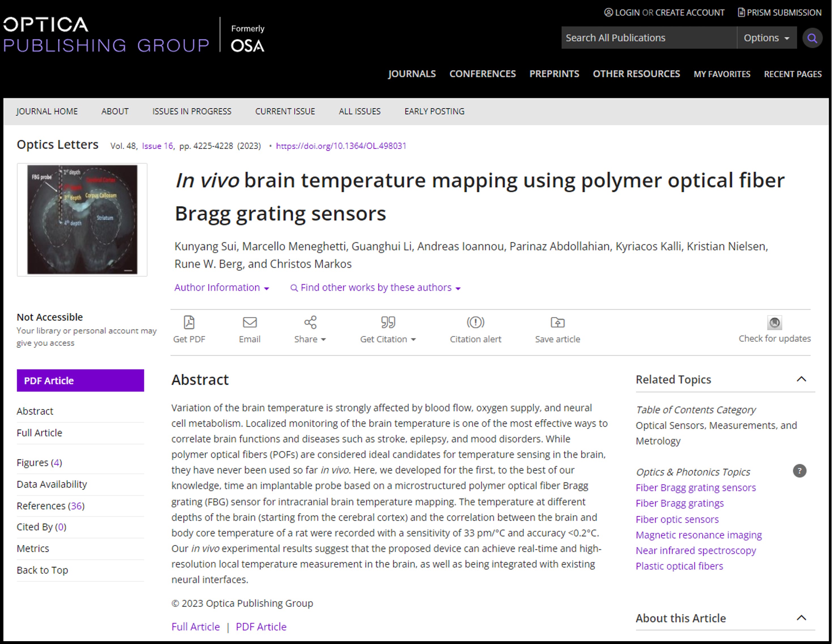Click the Email envelope icon
Viewport: 833px width, 644px height.
tap(250, 323)
